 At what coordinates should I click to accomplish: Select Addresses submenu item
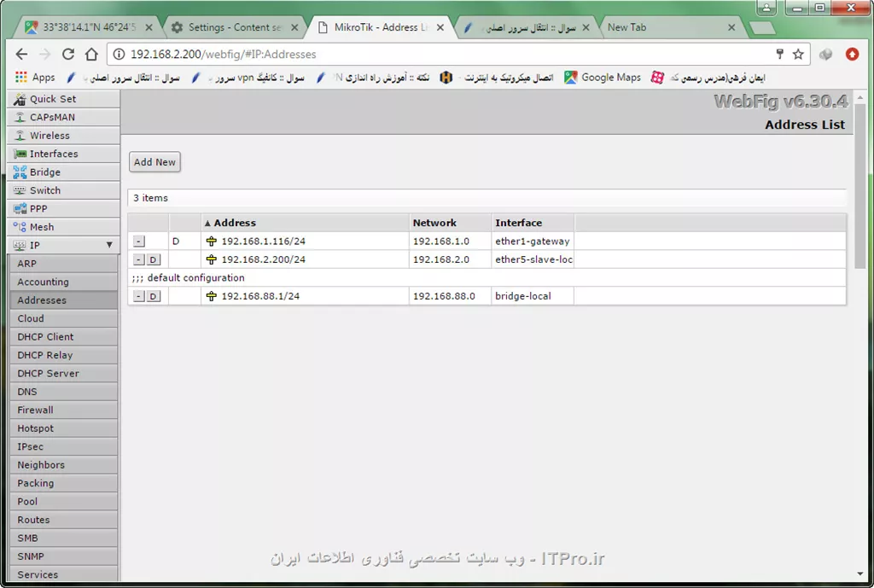[63, 300]
